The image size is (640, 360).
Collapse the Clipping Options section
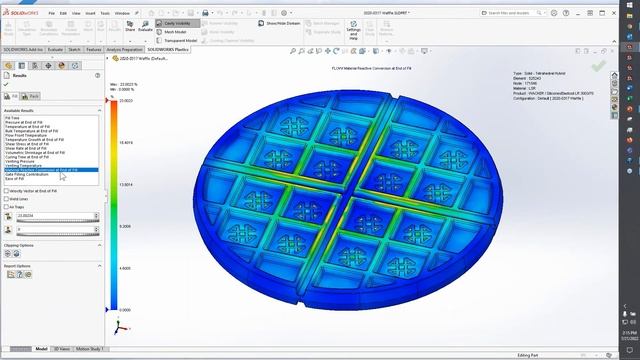[x=99, y=245]
